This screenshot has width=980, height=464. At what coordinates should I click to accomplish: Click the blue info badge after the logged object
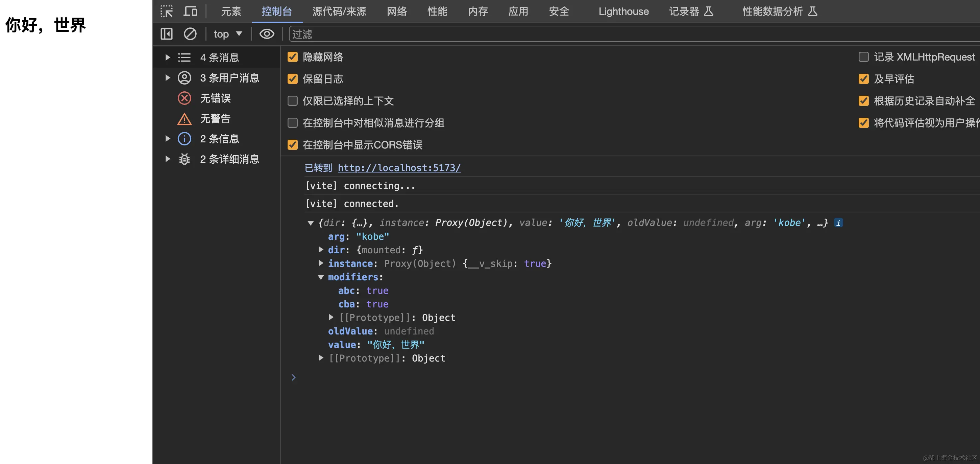(x=838, y=223)
